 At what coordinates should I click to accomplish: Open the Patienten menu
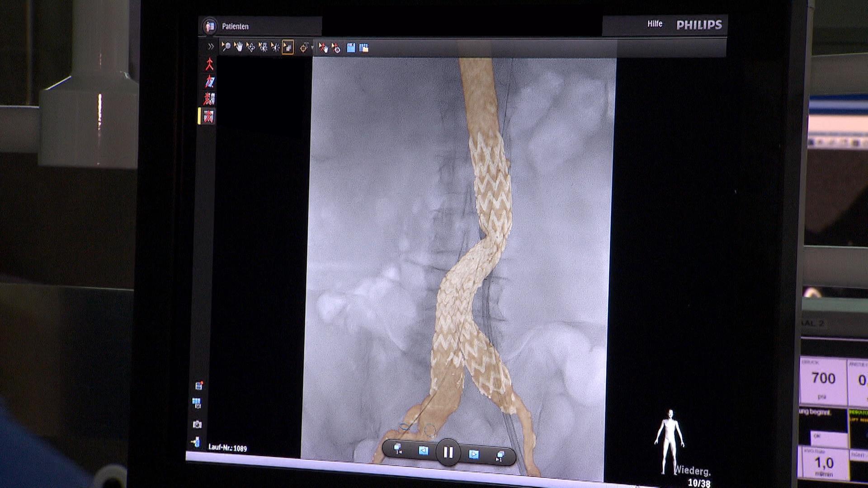coord(235,27)
